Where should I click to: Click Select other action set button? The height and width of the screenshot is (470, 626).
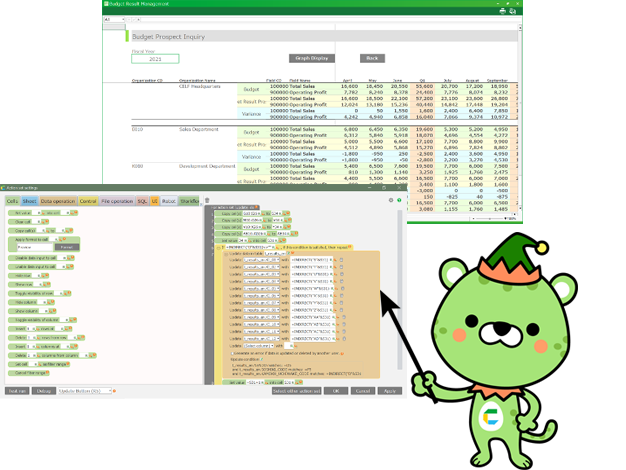(x=296, y=391)
